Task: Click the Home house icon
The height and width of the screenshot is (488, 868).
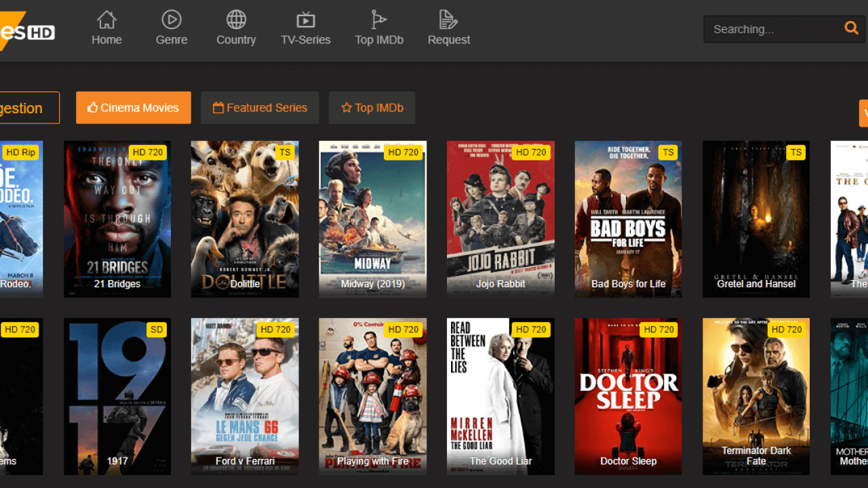Action: click(x=106, y=20)
